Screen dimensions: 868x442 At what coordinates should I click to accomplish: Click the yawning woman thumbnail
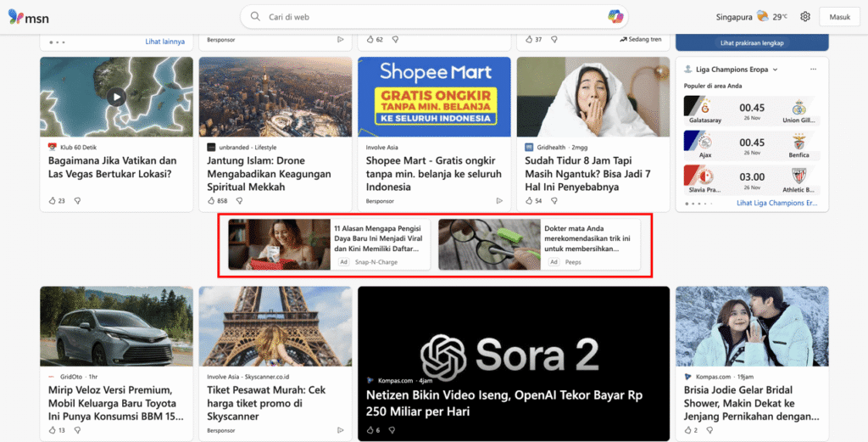(x=593, y=97)
